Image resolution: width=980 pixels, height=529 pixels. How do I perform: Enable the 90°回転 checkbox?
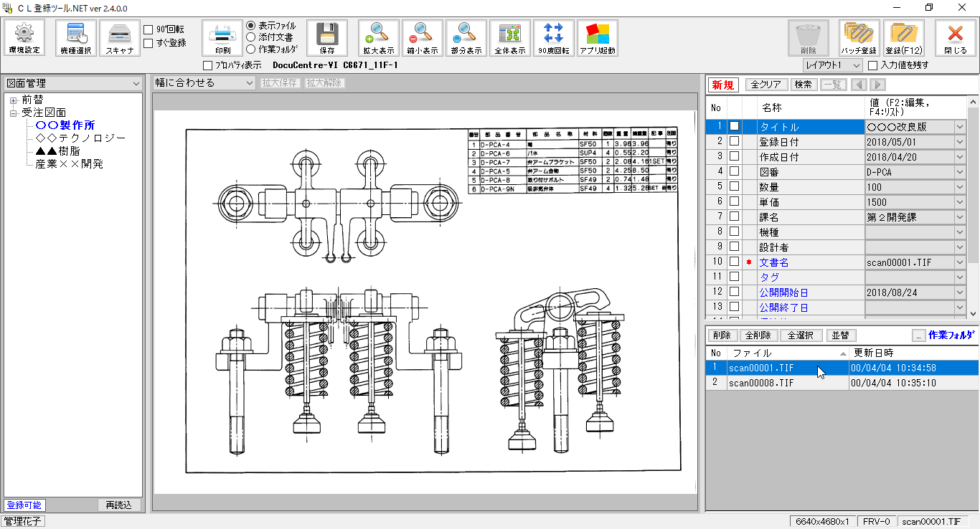point(149,29)
